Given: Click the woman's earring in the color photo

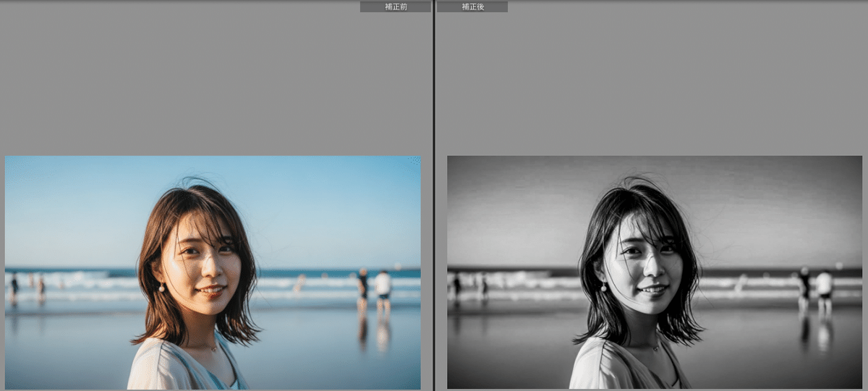Looking at the screenshot, I should (x=161, y=288).
